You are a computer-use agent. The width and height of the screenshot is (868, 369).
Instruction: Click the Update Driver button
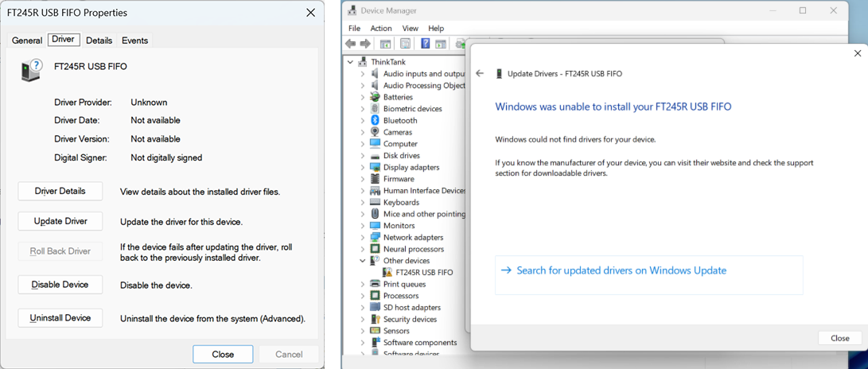(60, 221)
